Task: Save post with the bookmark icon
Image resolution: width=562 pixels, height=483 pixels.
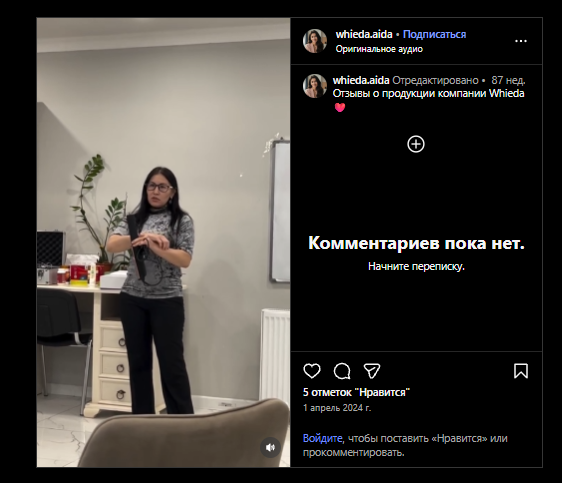Action: pos(521,371)
